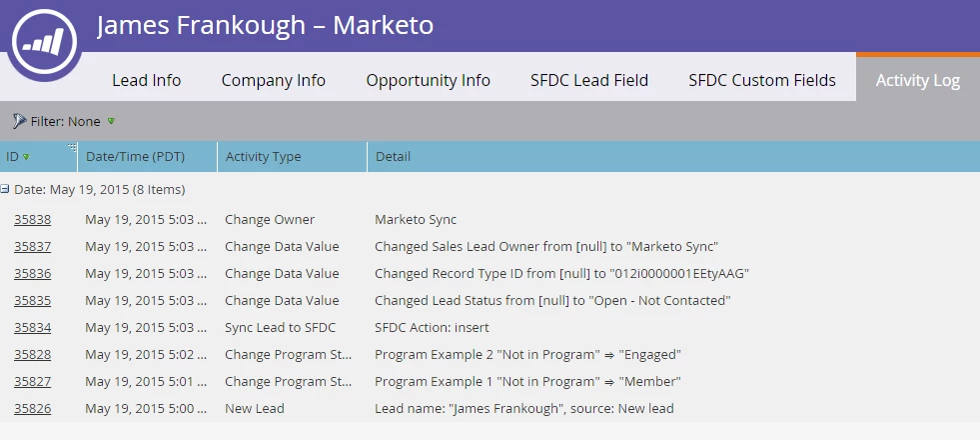Click the New Lead activity type cell
Viewport: 980px width, 440px height.
(x=255, y=408)
